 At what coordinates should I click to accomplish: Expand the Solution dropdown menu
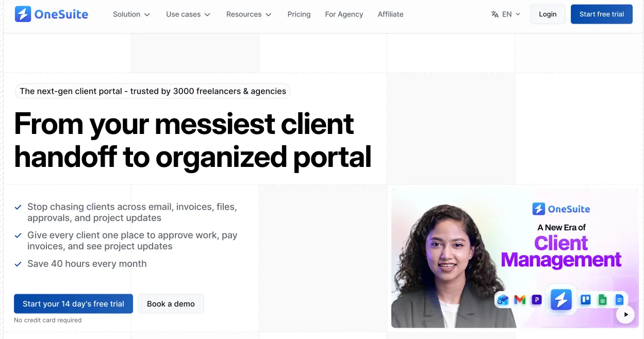point(131,14)
